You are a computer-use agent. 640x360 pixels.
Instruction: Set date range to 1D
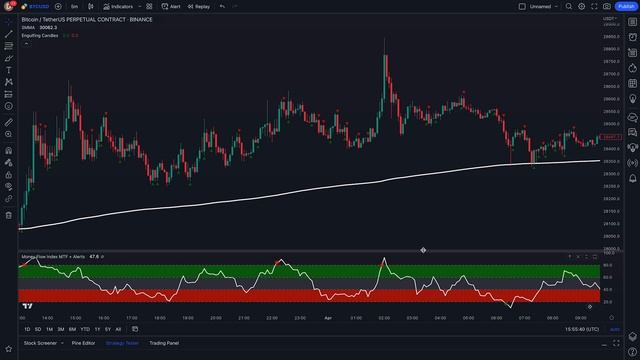tap(27, 329)
